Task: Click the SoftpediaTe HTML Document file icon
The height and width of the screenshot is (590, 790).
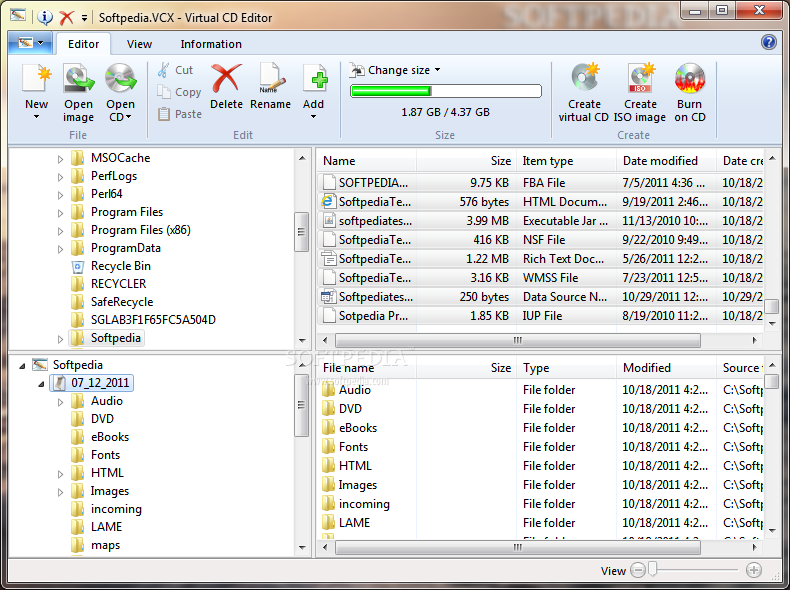Action: pos(328,202)
